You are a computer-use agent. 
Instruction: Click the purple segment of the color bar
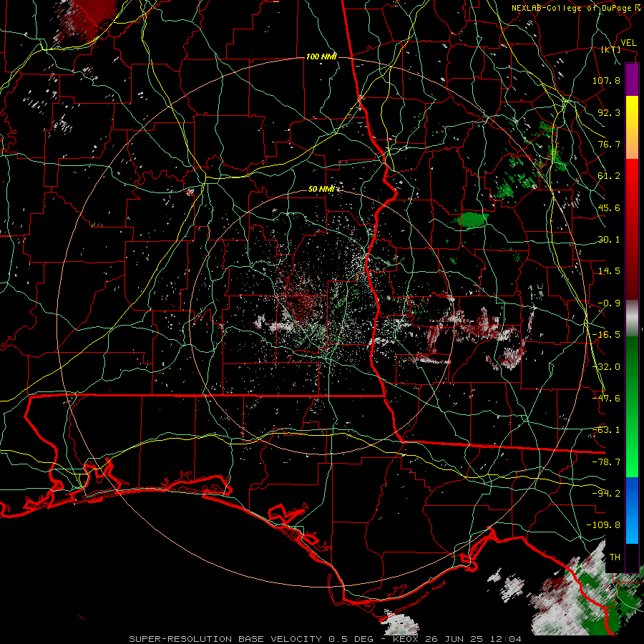click(632, 79)
